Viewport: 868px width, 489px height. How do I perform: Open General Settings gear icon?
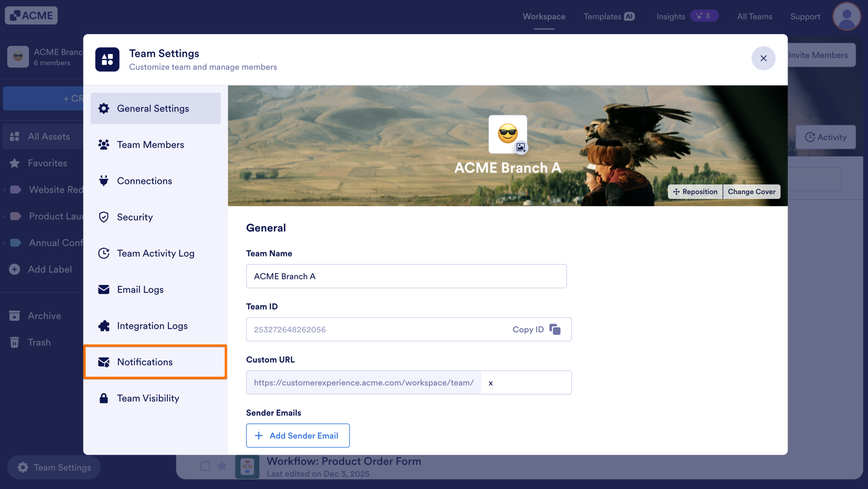pyautogui.click(x=104, y=108)
